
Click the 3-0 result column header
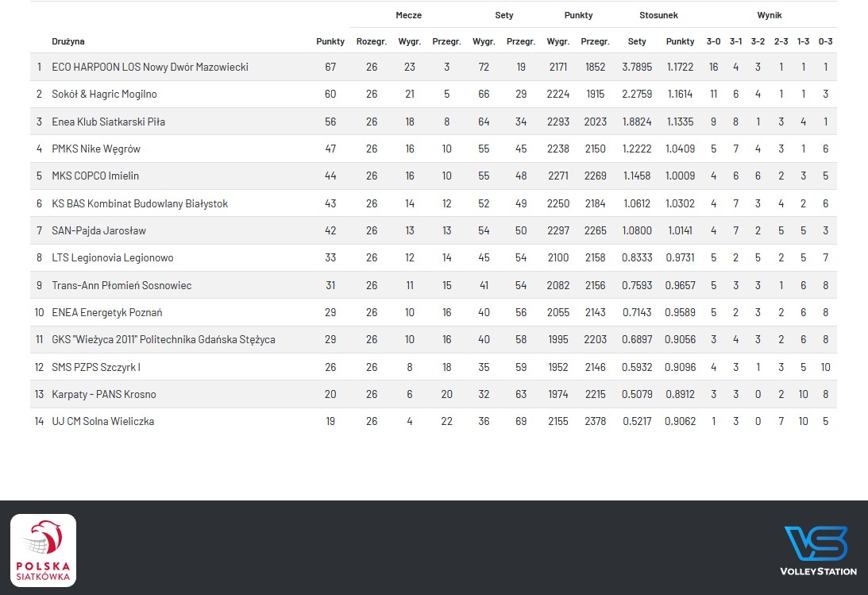[713, 41]
